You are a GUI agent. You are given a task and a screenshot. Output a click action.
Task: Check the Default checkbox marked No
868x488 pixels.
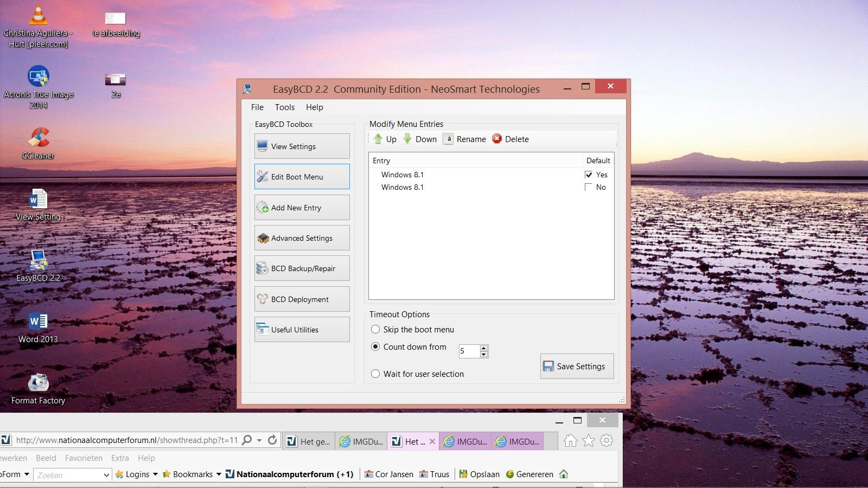click(589, 187)
